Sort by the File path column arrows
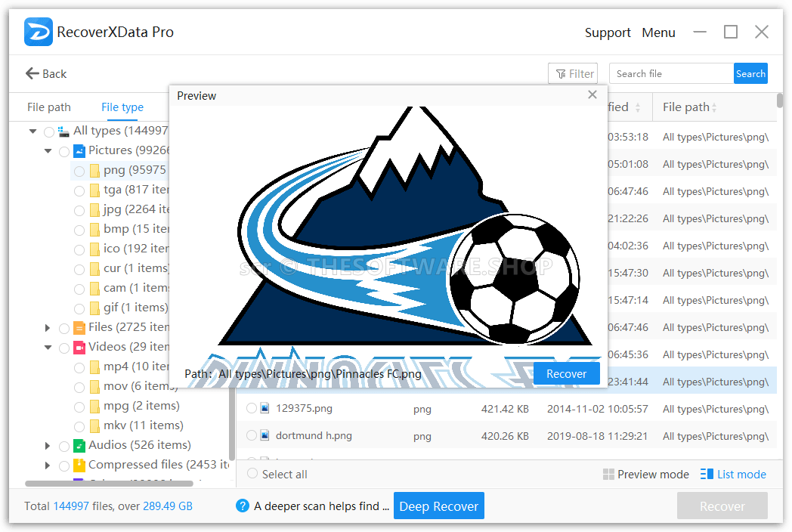The height and width of the screenshot is (532, 792). [714, 107]
